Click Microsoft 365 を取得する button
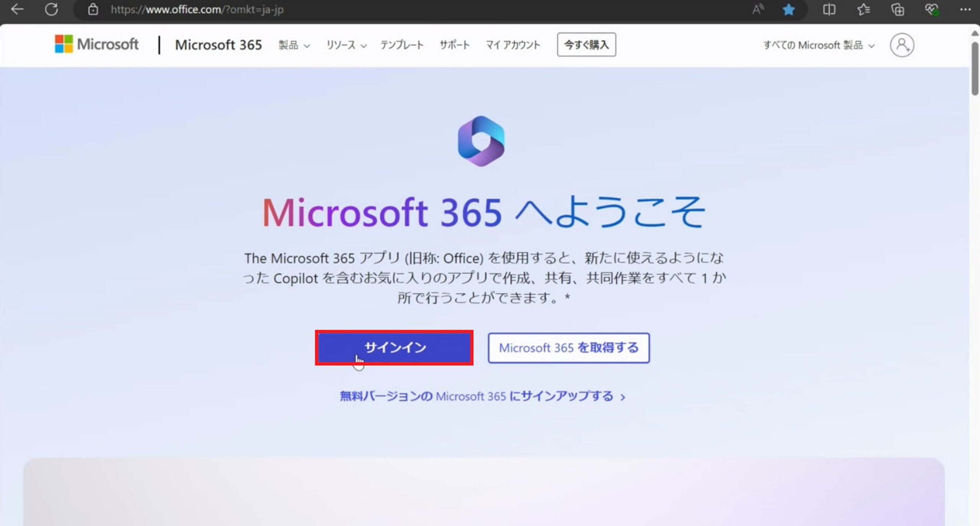Image resolution: width=980 pixels, height=526 pixels. pyautogui.click(x=569, y=348)
